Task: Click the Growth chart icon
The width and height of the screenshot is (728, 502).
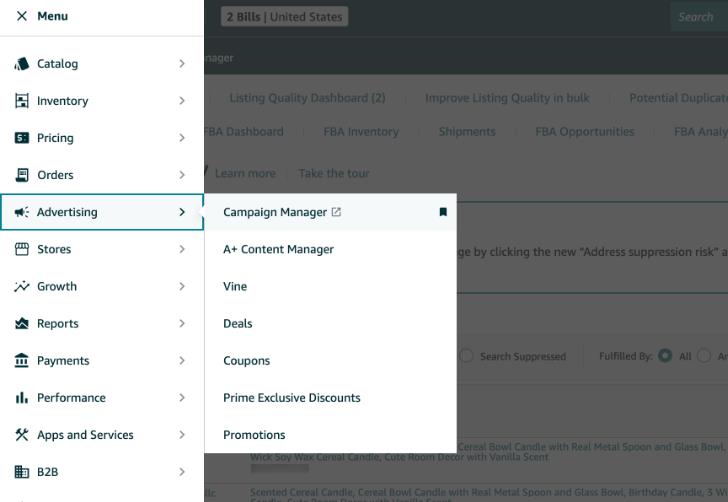Action: click(21, 287)
